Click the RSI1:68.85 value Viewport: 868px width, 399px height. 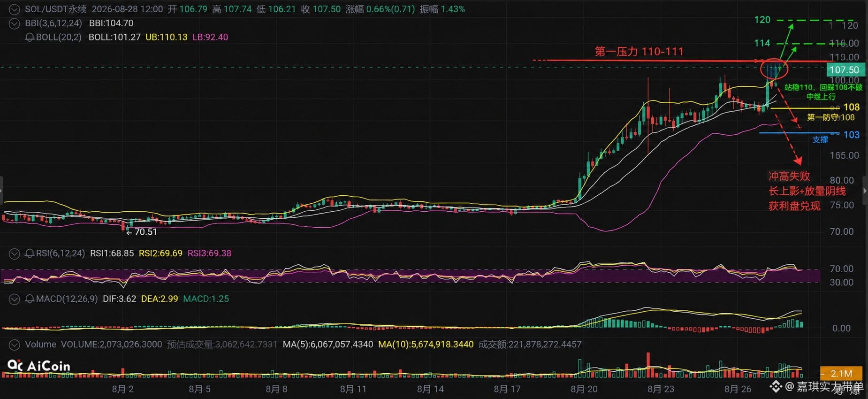[112, 253]
